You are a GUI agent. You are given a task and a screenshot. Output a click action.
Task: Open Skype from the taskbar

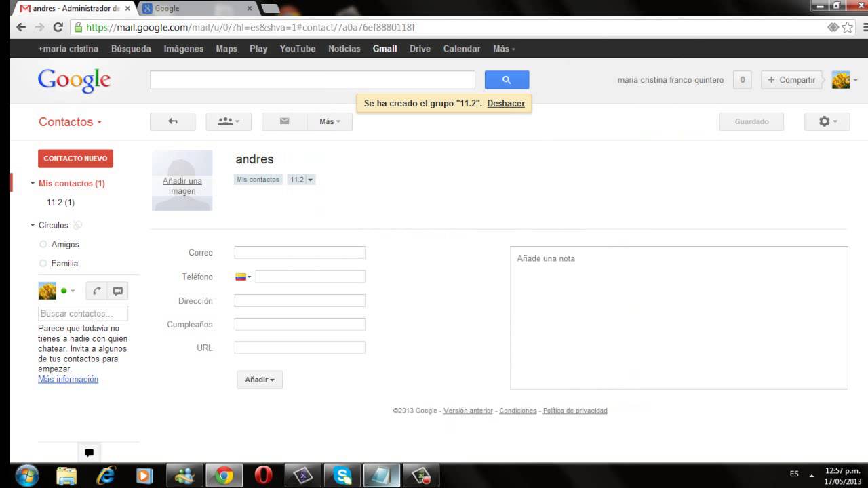342,476
